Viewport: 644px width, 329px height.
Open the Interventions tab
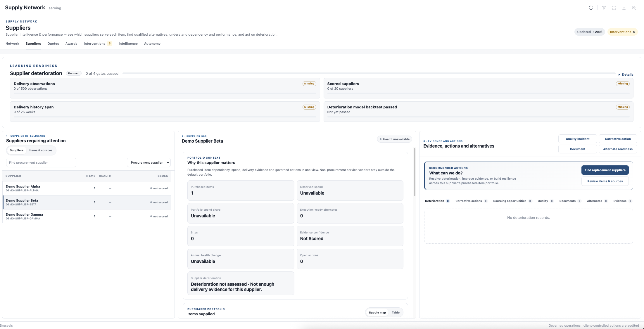[x=98, y=44]
